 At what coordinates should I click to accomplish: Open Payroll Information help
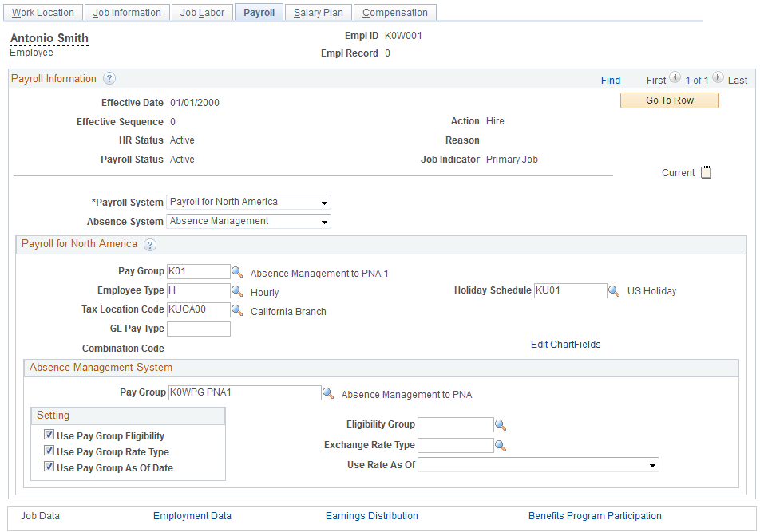tap(109, 78)
